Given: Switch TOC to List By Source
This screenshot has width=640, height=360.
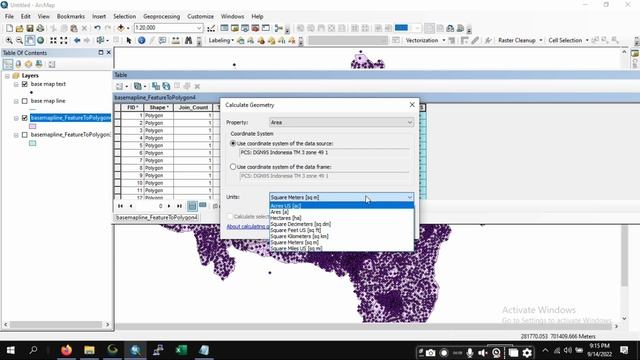Looking at the screenshot, I should pyautogui.click(x=18, y=64).
